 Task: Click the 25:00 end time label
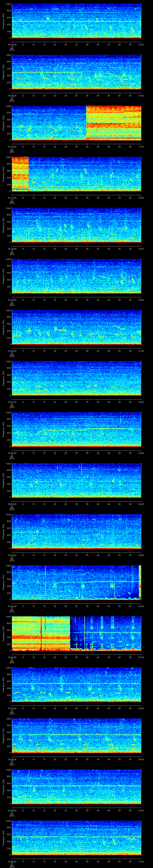point(141,555)
